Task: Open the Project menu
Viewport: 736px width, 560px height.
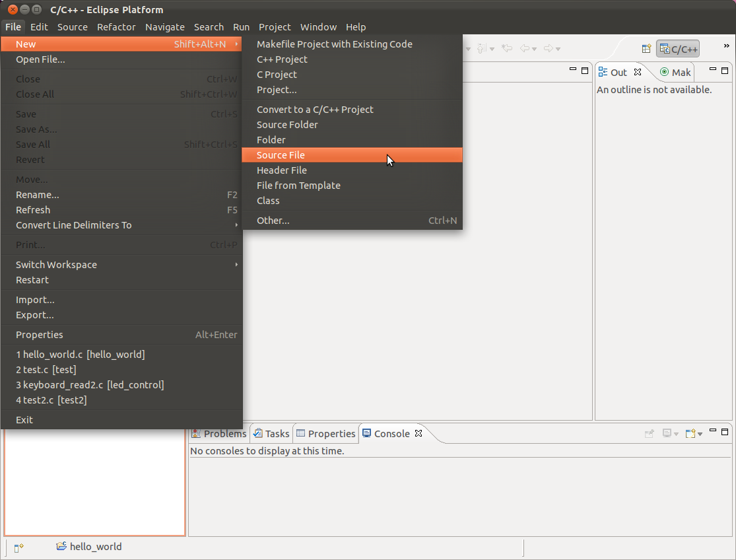Action: tap(275, 27)
